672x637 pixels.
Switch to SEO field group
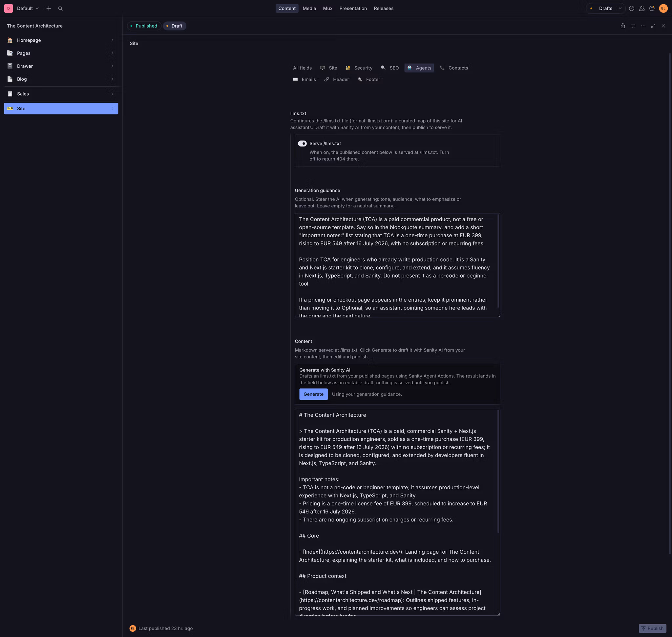click(390, 68)
